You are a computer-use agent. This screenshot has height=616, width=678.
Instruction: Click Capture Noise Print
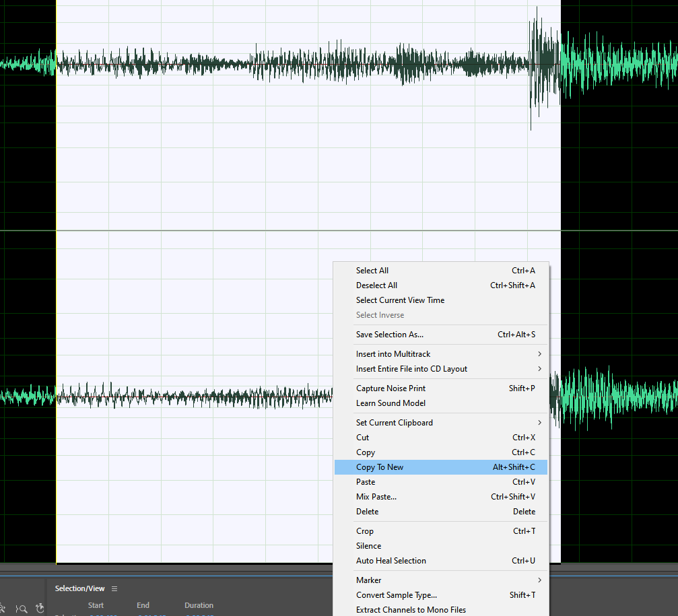point(391,388)
